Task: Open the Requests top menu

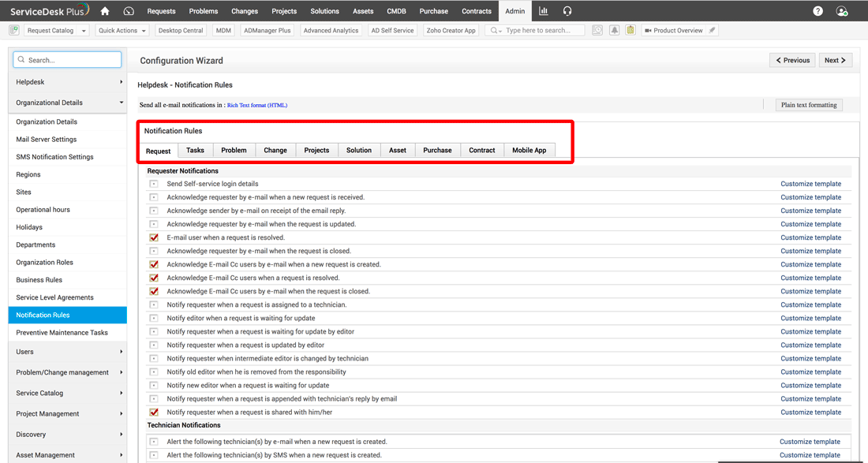Action: click(x=162, y=11)
